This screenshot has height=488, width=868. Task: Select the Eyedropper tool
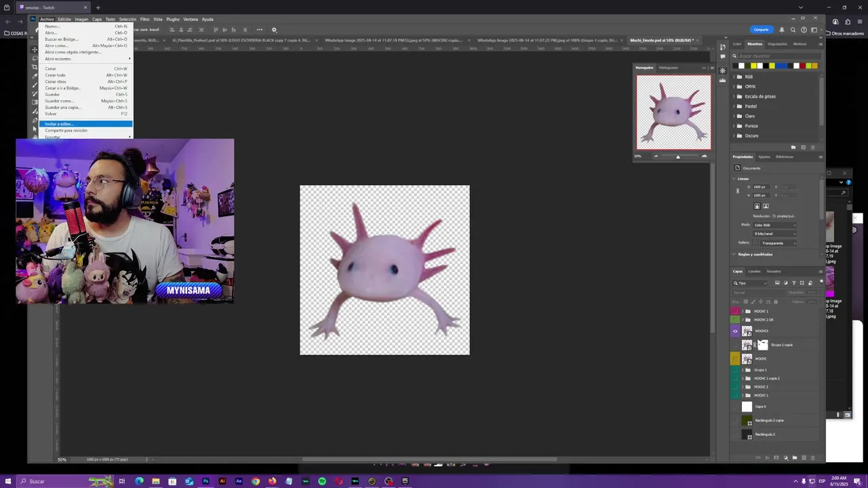pos(35,76)
